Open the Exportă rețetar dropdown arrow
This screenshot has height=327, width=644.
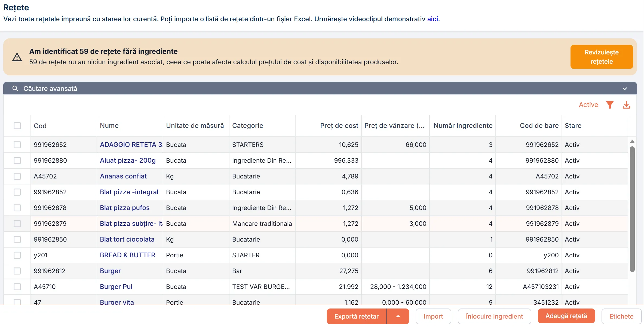tap(398, 316)
